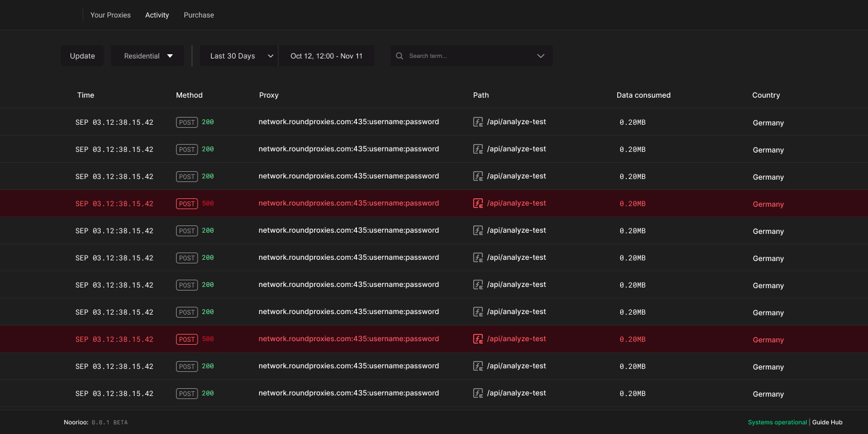The height and width of the screenshot is (434, 868).
Task: Click the POST badge in the topmost row
Action: (x=187, y=122)
